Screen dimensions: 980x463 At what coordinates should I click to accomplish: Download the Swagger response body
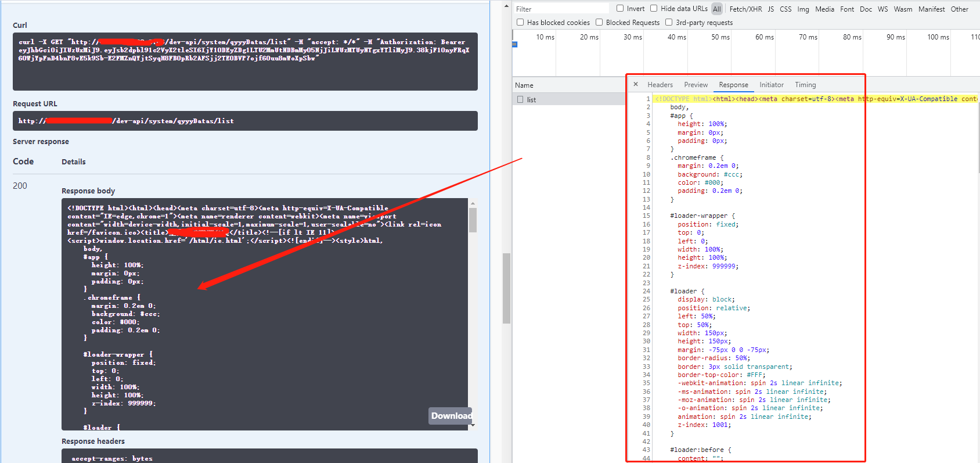coord(451,416)
